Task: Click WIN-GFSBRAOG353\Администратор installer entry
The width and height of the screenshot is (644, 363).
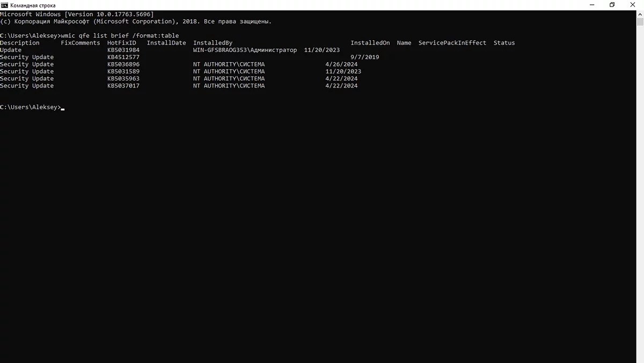Action: (245, 50)
